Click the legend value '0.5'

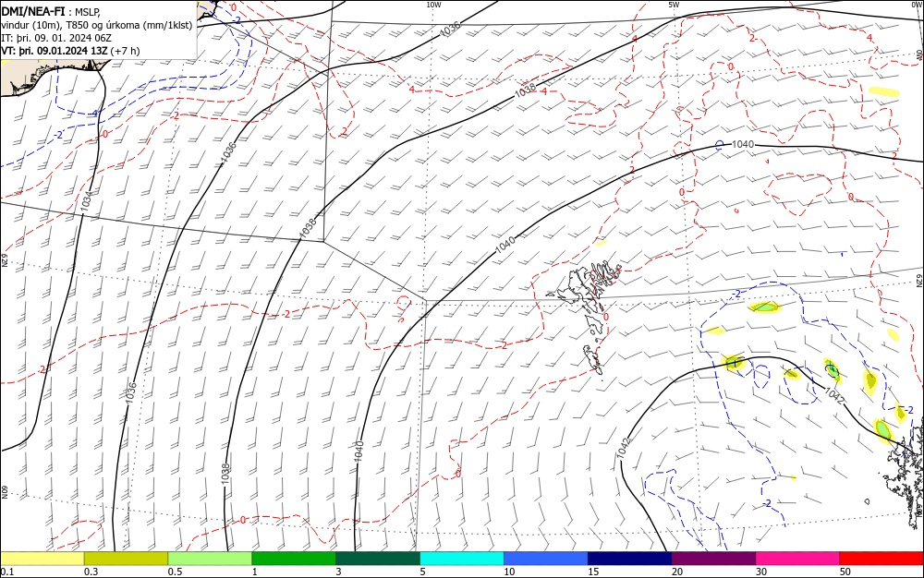(175, 572)
